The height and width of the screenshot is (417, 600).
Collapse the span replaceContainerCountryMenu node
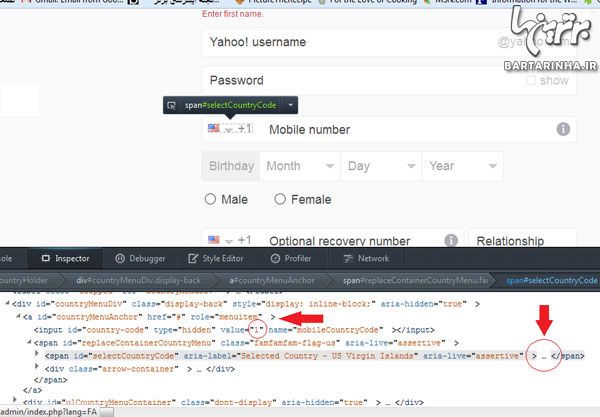(29, 342)
